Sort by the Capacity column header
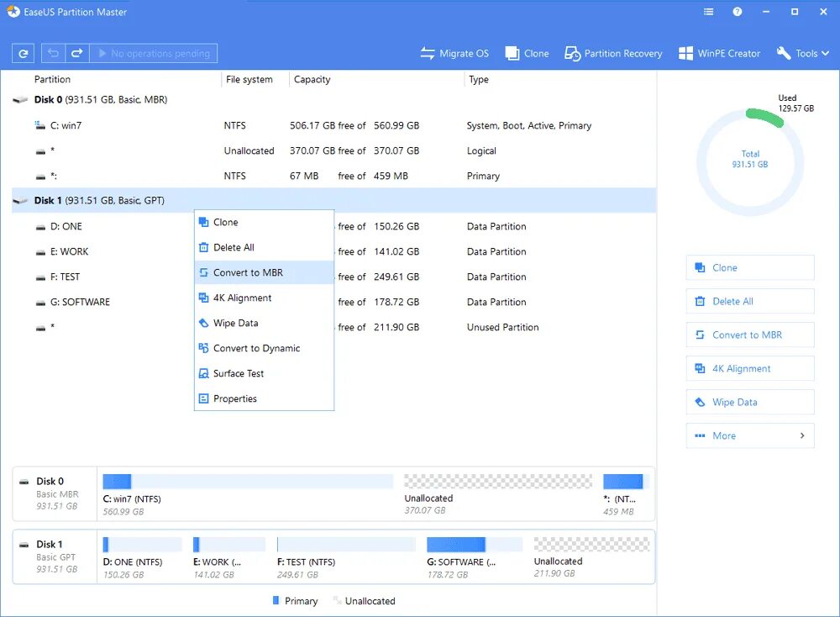The image size is (840, 617). (x=312, y=79)
